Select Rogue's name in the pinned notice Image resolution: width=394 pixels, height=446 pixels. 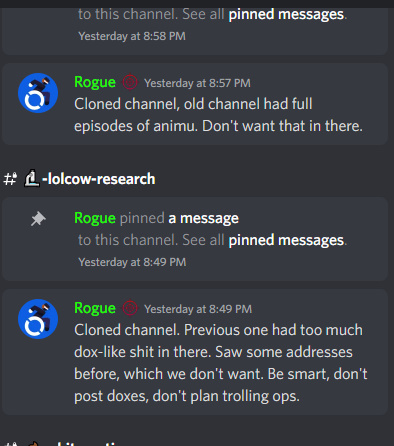[95, 218]
